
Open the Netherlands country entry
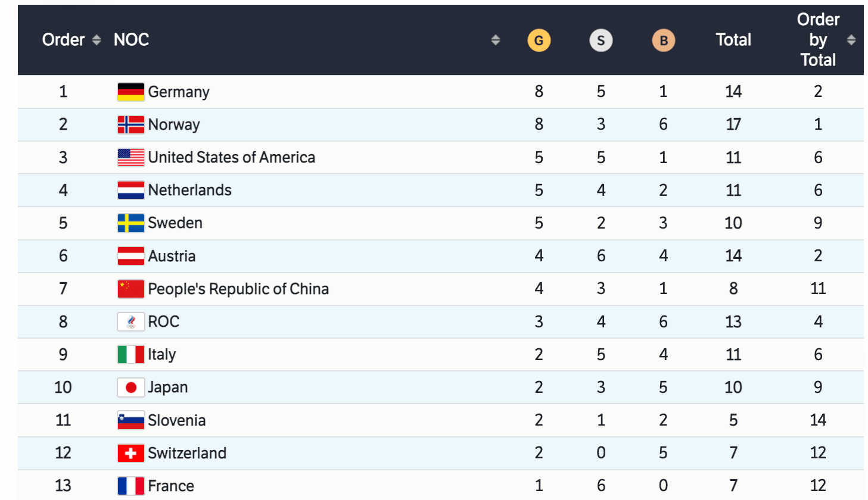(x=189, y=190)
